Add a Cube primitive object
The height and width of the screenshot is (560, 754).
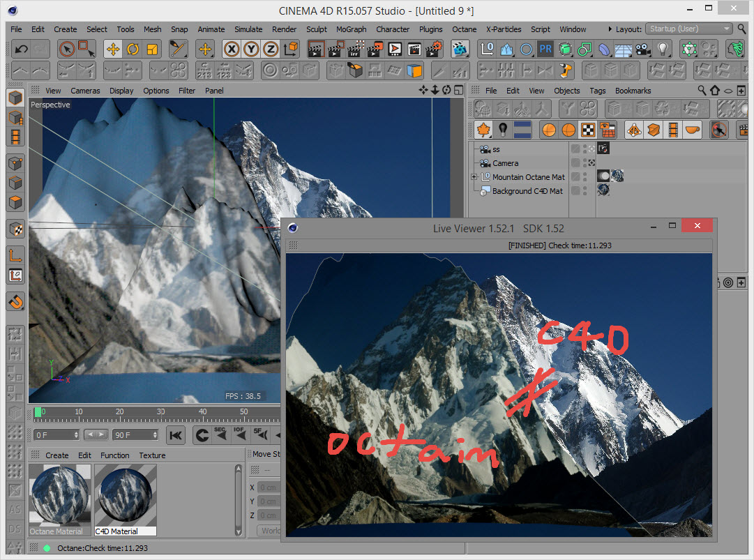tap(566, 49)
